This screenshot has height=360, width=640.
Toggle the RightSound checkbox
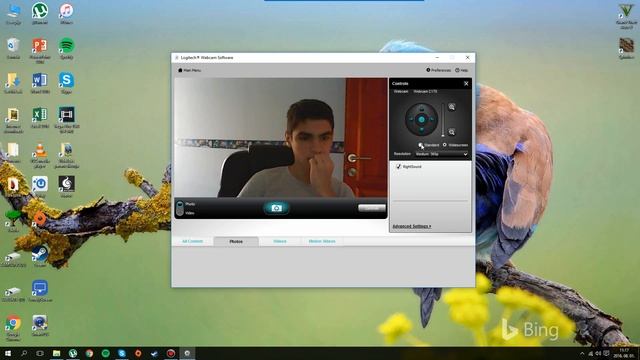click(398, 167)
